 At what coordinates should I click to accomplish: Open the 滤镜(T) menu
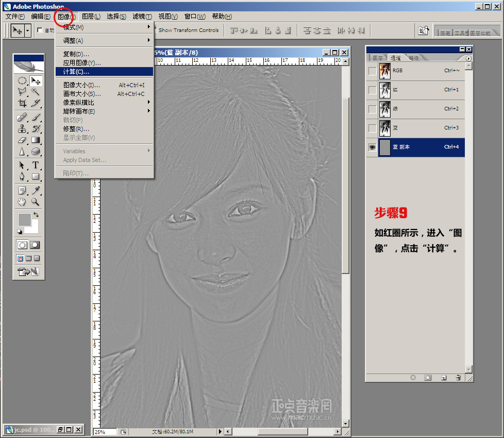[x=142, y=17]
